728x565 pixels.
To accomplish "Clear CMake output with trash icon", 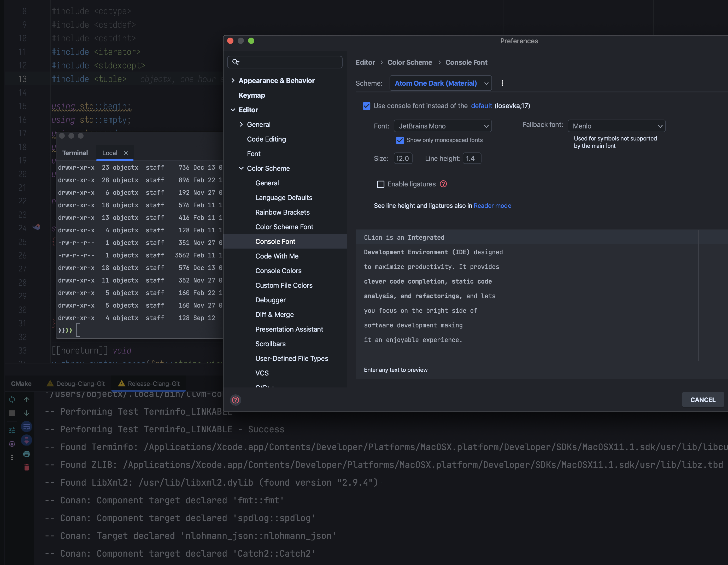I will pos(26,467).
